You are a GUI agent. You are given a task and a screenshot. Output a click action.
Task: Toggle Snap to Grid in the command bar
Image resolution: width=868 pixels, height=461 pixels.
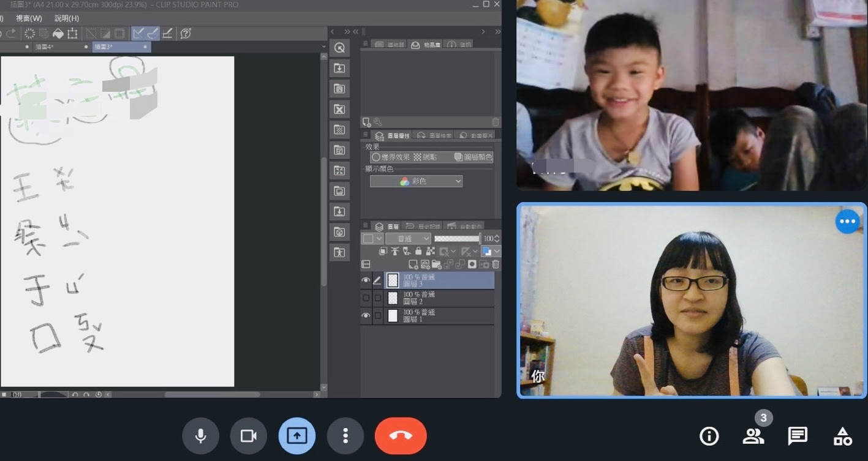(167, 33)
